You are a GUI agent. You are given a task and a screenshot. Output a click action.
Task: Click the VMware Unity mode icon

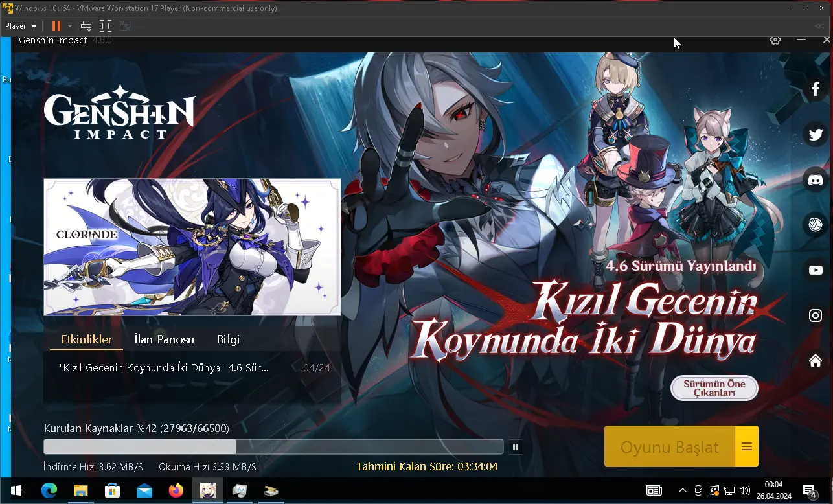(125, 26)
